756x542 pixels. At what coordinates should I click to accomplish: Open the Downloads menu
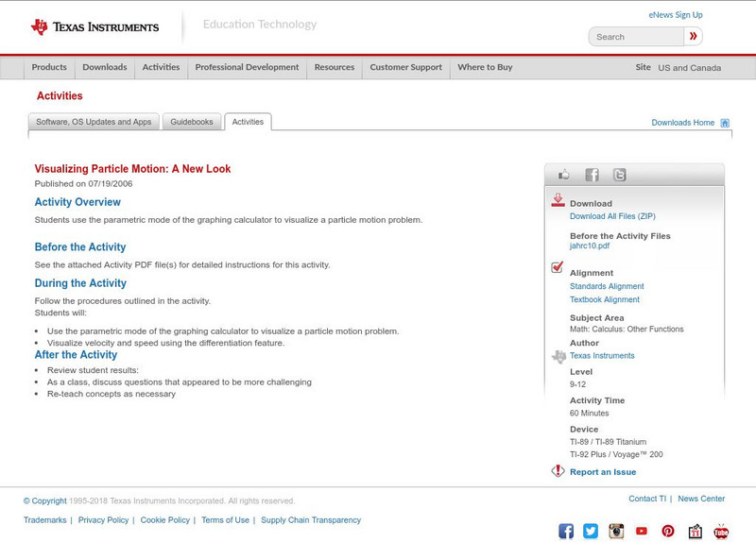[105, 67]
